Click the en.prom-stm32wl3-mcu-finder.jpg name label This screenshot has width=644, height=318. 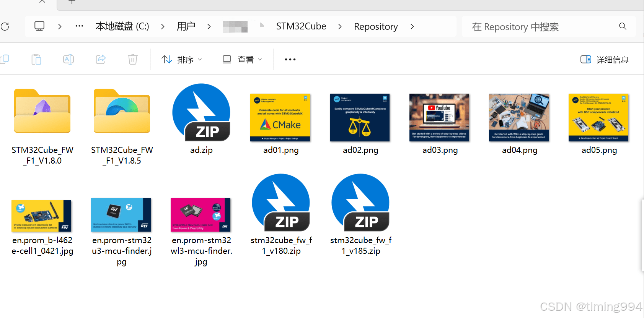(x=202, y=251)
